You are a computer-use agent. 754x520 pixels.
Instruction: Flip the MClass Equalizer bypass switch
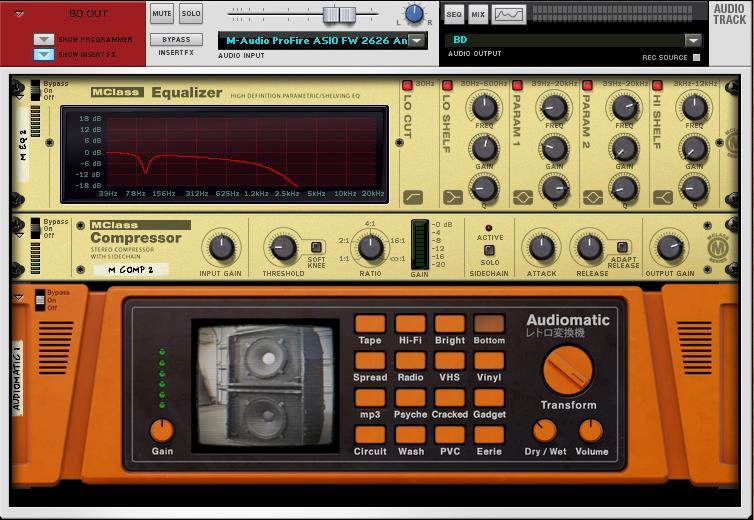click(35, 90)
